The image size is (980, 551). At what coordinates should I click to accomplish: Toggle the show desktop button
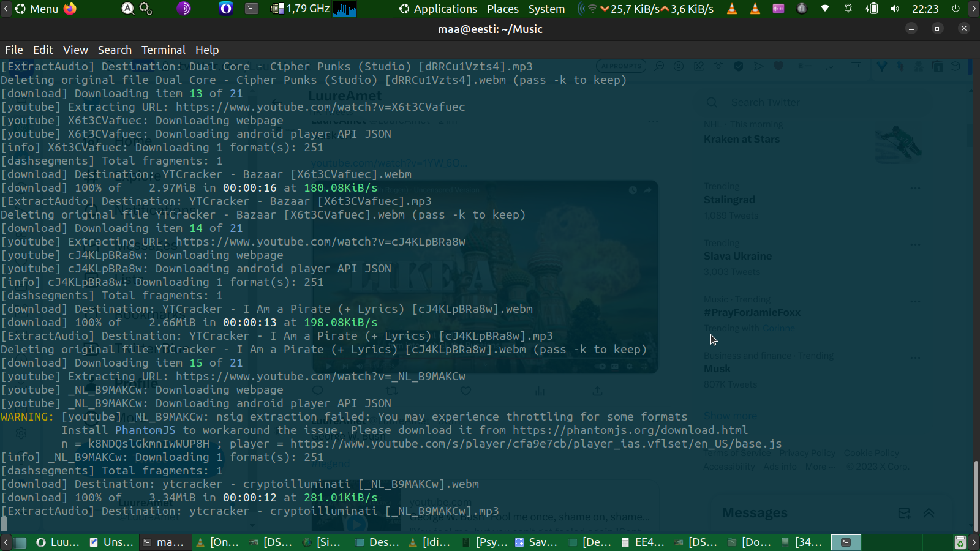pyautogui.click(x=20, y=542)
